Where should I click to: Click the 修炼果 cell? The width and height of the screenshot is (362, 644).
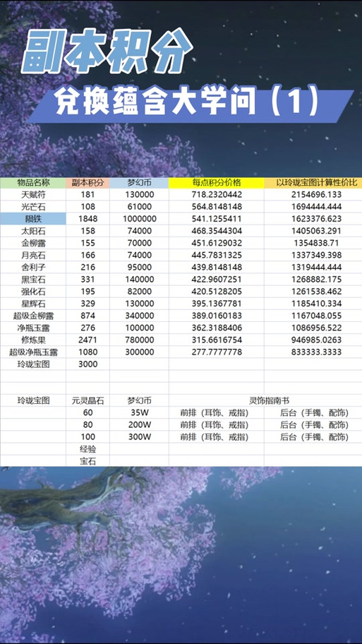33,340
